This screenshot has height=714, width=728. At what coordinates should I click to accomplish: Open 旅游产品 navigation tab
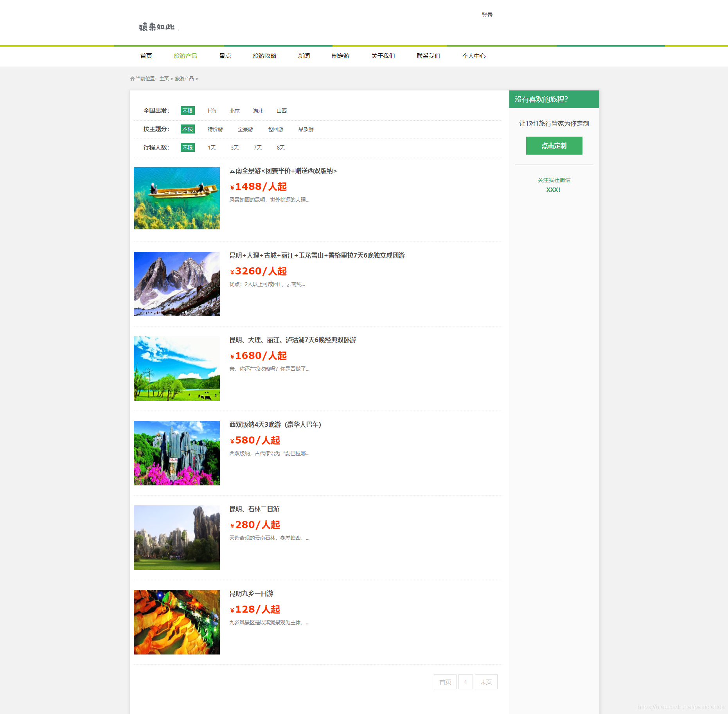click(x=185, y=56)
